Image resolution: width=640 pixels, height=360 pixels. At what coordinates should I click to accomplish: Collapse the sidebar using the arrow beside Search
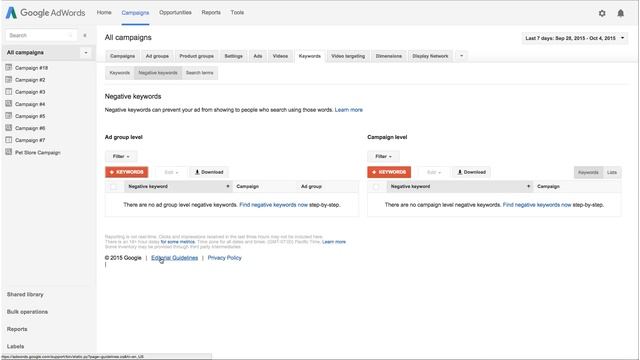pos(85,36)
